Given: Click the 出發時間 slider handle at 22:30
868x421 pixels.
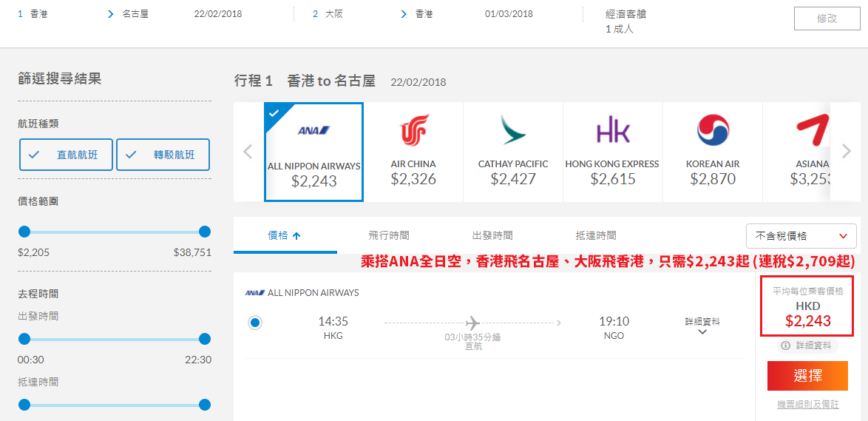Looking at the screenshot, I should click(205, 339).
